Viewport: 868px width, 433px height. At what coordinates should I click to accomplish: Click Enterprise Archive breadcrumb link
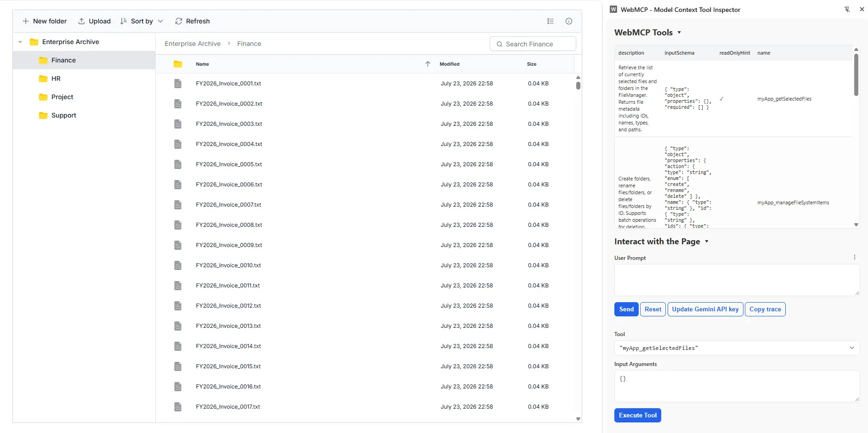(193, 44)
